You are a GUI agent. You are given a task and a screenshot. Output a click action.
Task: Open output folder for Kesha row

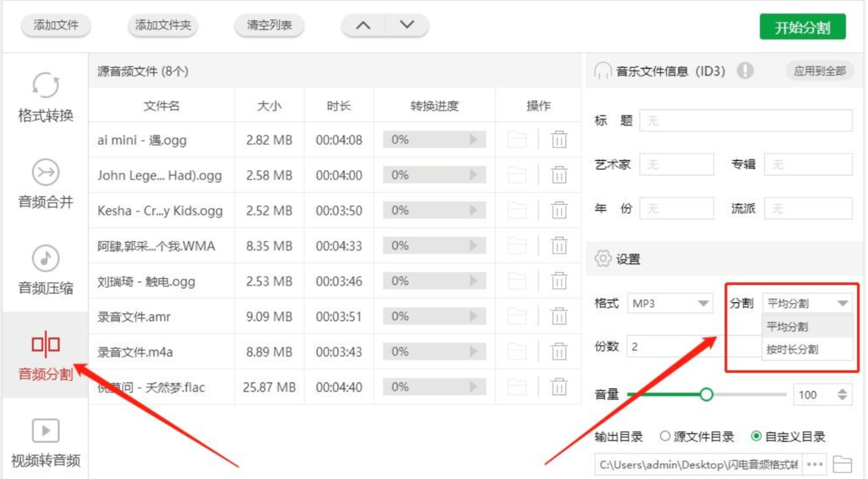[x=517, y=211]
